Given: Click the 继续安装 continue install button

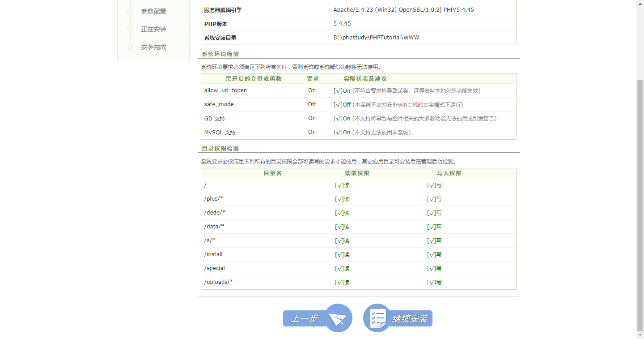Looking at the screenshot, I should 398,318.
